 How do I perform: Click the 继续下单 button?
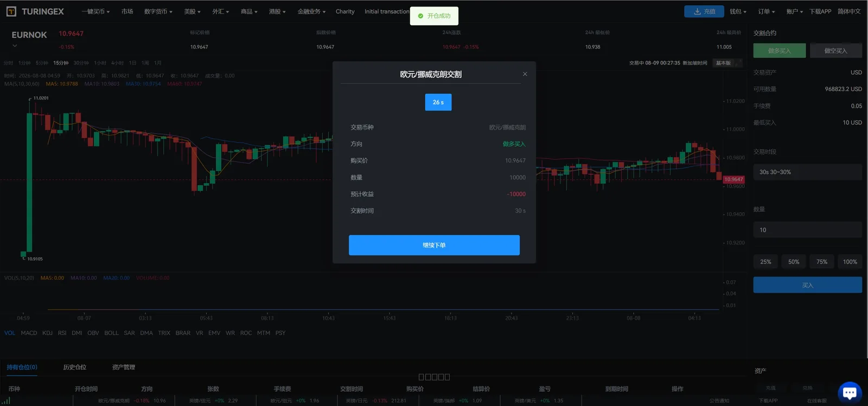click(x=434, y=245)
